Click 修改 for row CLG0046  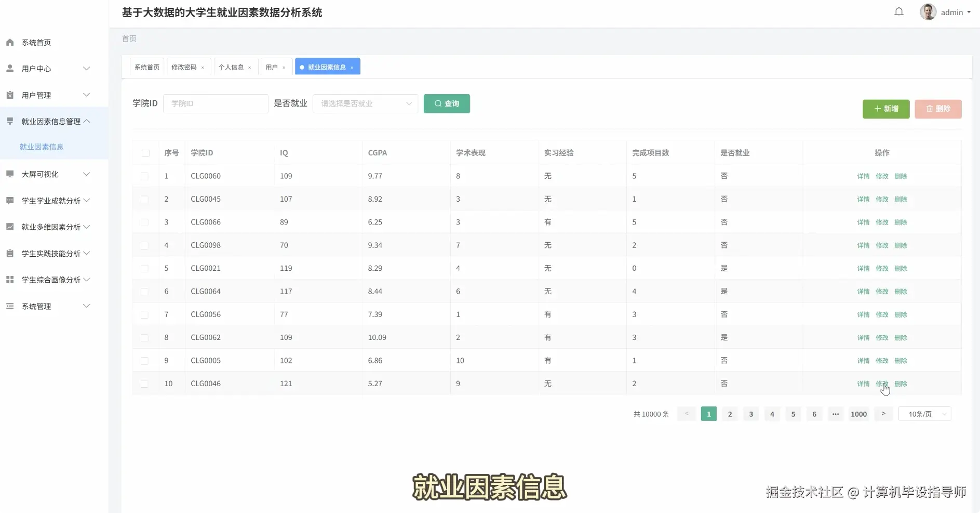point(882,384)
